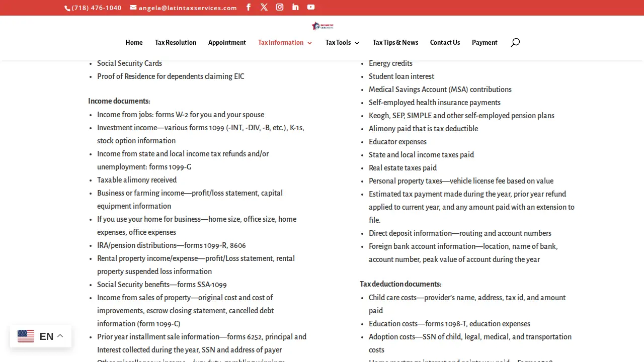Click the US flag language icon
Screen dimensions: 644x362
tap(26, 336)
